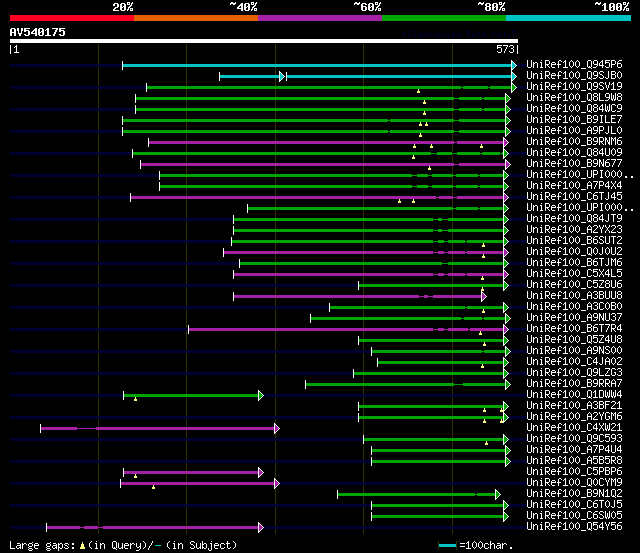Click the purple ~60% identity legend segment
This screenshot has height=553, width=640.
320,18
